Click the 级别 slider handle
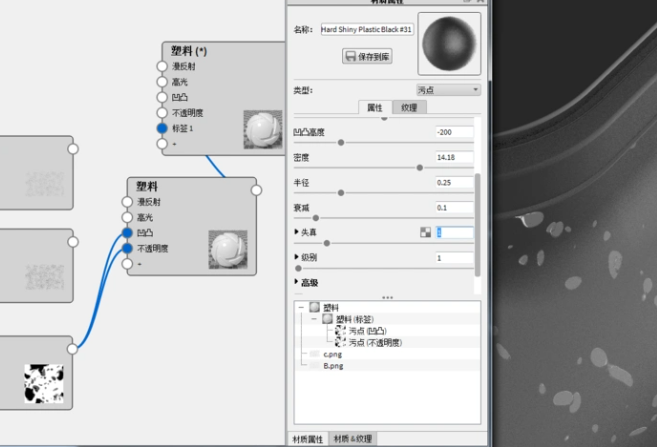The width and height of the screenshot is (657, 447). 298,269
